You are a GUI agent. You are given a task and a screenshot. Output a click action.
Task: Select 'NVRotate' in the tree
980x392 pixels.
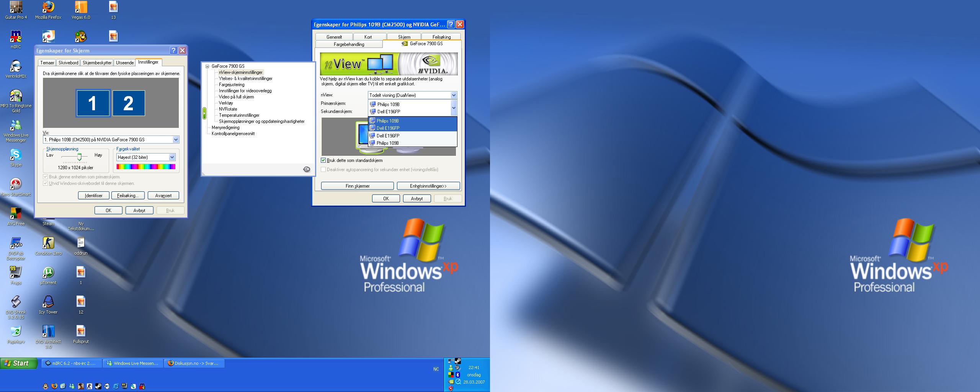228,109
